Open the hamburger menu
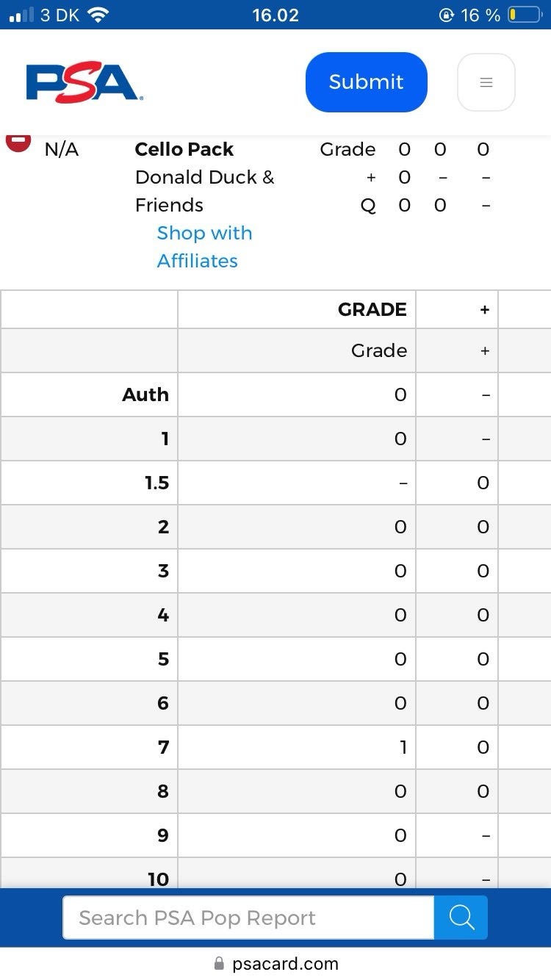The width and height of the screenshot is (551, 980). [x=486, y=82]
